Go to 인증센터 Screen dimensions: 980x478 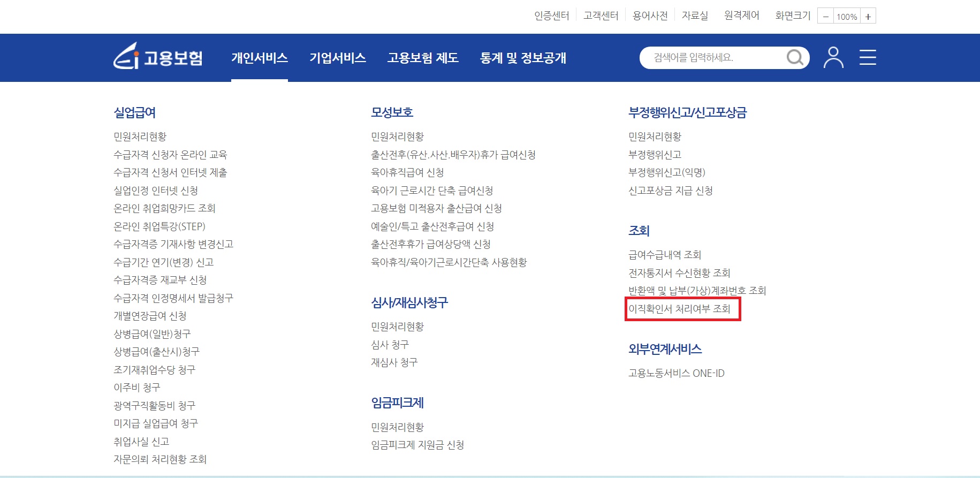point(551,16)
